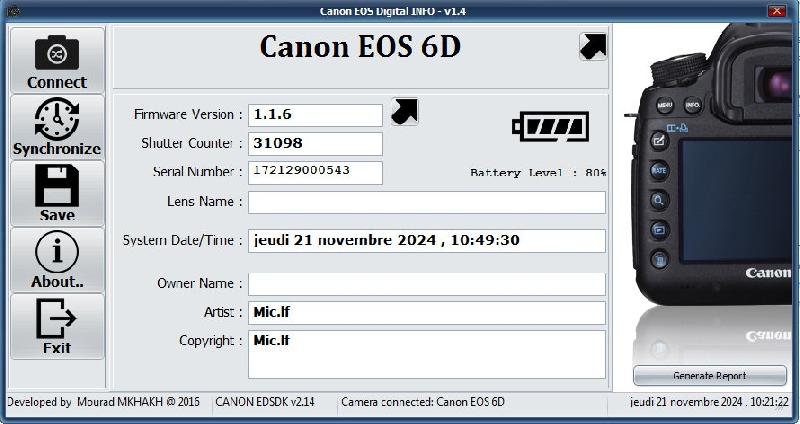This screenshot has height=424, width=800.
Task: Open the About.. dialog
Action: [x=57, y=260]
